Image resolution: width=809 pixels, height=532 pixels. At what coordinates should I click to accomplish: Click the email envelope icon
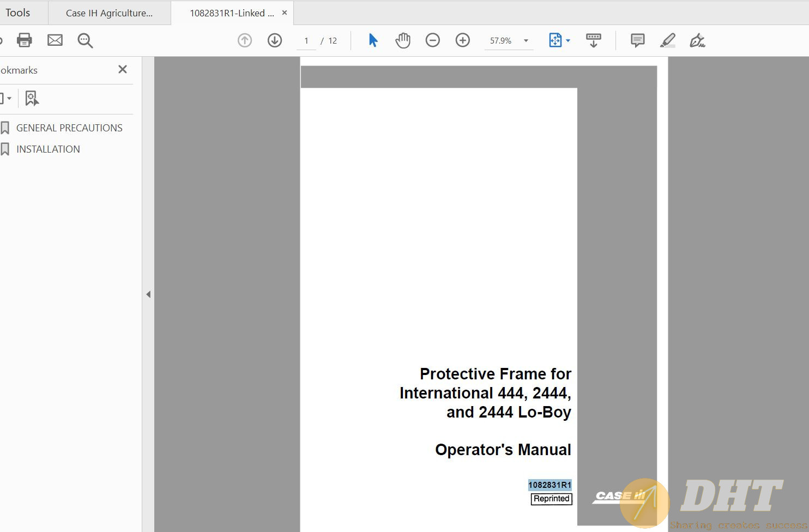tap(55, 40)
